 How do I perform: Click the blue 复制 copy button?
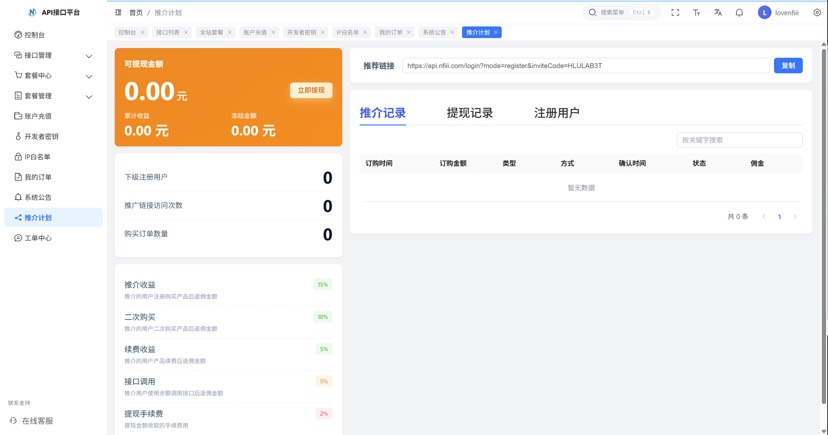[x=787, y=66]
